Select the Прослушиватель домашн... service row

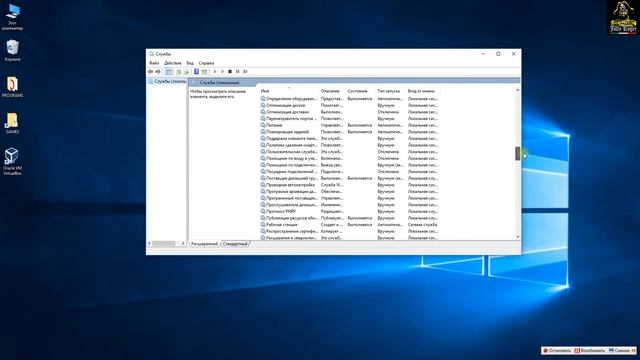(x=349, y=204)
